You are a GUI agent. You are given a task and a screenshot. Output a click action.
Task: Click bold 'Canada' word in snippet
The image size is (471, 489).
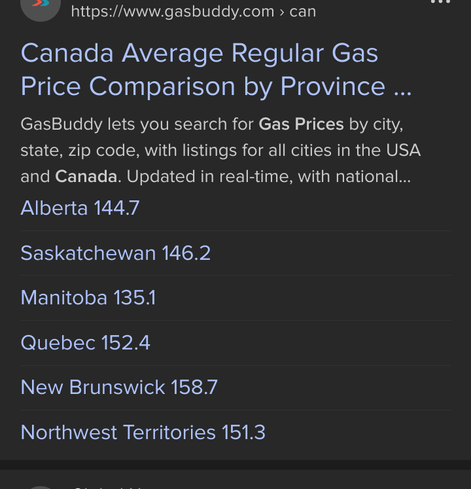[86, 176]
